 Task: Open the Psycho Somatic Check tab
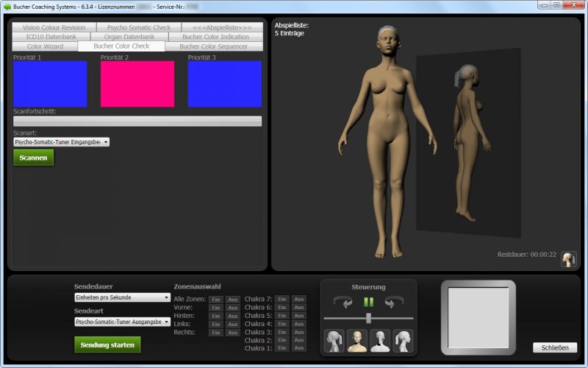click(x=139, y=27)
